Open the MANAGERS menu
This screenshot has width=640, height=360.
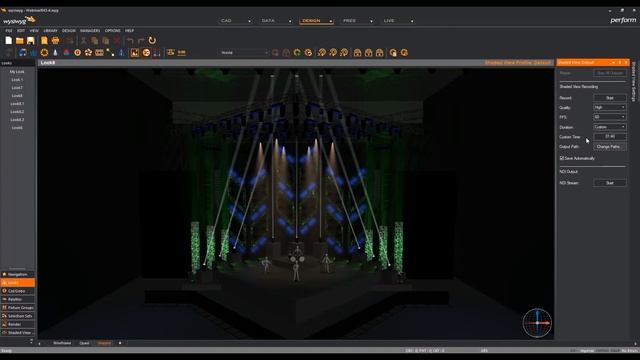point(90,31)
